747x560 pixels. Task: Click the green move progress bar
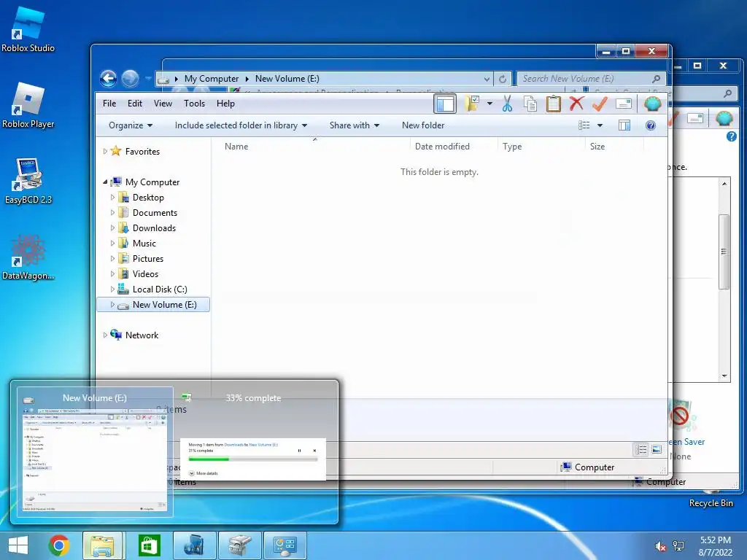pyautogui.click(x=253, y=459)
